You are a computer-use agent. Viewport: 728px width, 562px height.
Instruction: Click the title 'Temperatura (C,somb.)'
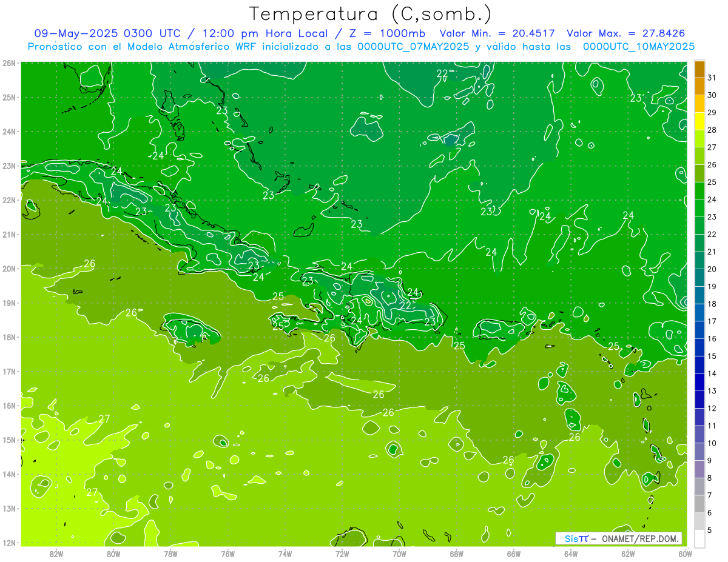click(x=370, y=15)
